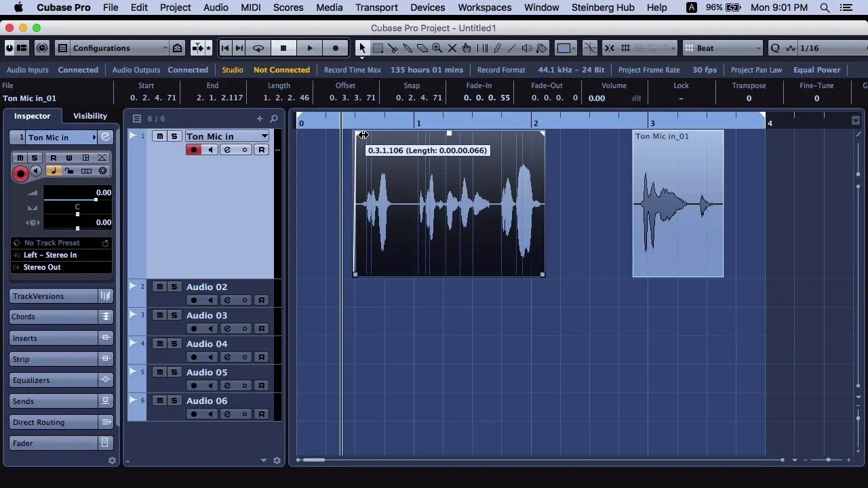Mute the Ton Mic in track
The width and height of the screenshot is (868, 488).
[x=159, y=136]
